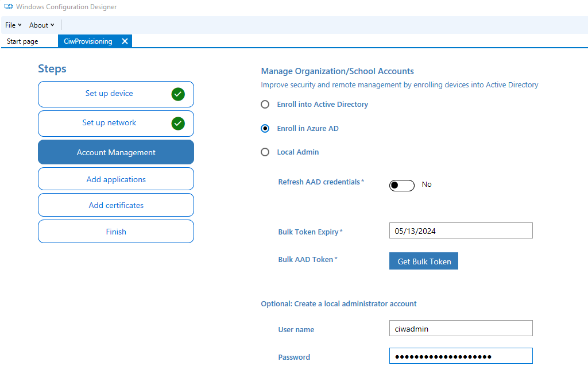Close the CiwProvisioning tab
This screenshot has height=377, width=588.
coord(125,41)
